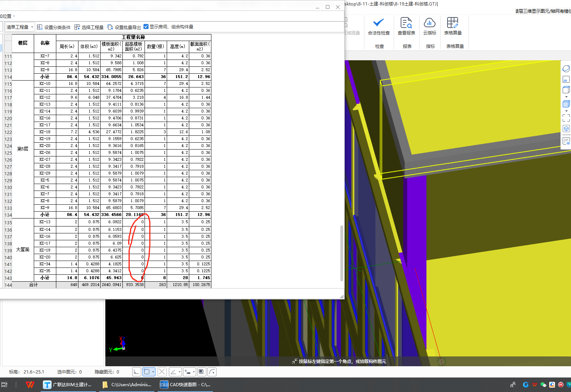Select shaded cube display style icon

tap(566, 104)
